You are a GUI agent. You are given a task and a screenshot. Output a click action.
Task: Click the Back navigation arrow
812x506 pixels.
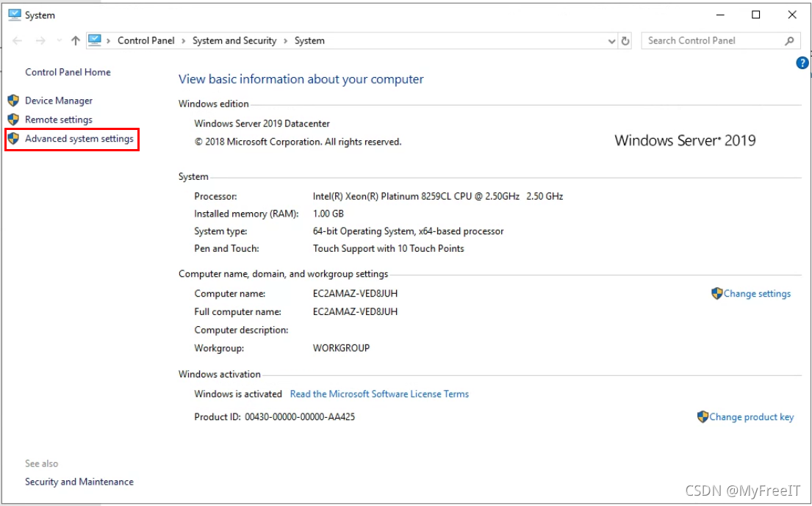tap(17, 41)
